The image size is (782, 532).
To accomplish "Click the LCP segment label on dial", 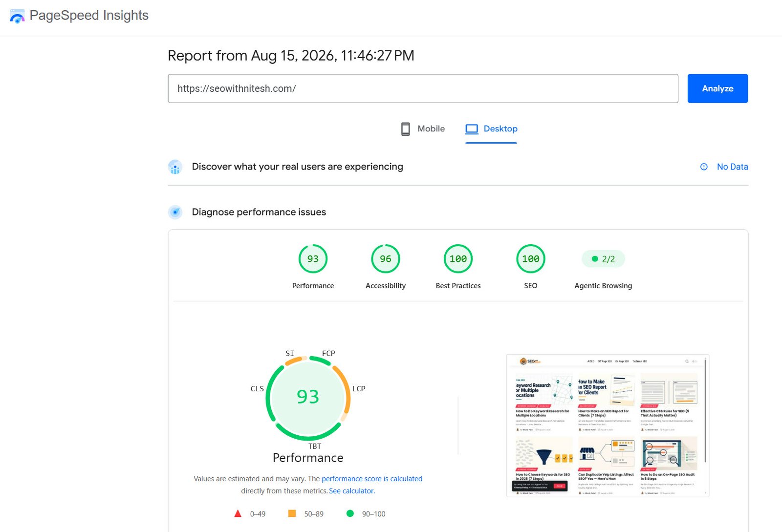I will (x=359, y=389).
